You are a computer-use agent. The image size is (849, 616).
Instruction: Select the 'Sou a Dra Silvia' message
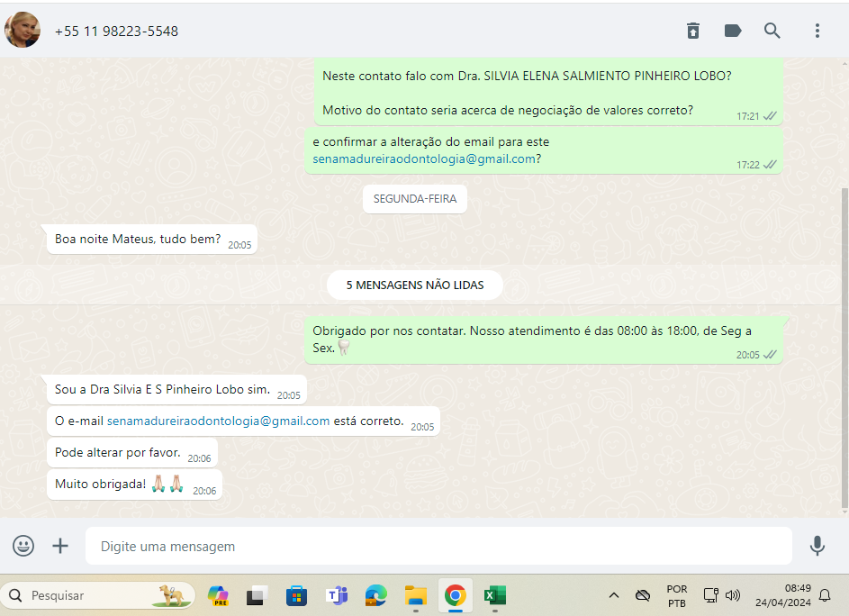(176, 390)
